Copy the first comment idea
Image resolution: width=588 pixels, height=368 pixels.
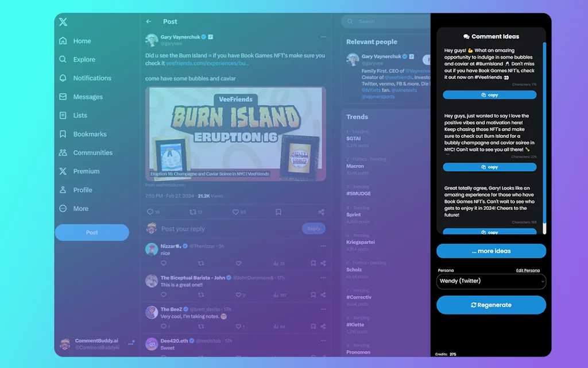pyautogui.click(x=491, y=95)
